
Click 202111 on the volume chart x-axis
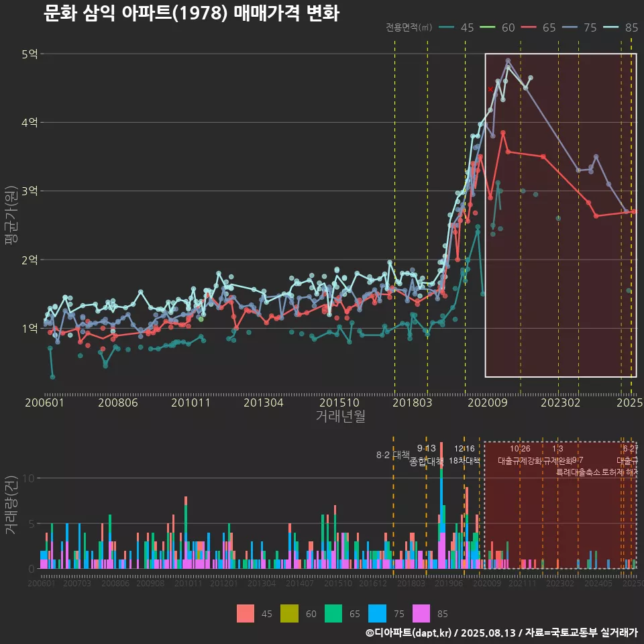click(523, 583)
